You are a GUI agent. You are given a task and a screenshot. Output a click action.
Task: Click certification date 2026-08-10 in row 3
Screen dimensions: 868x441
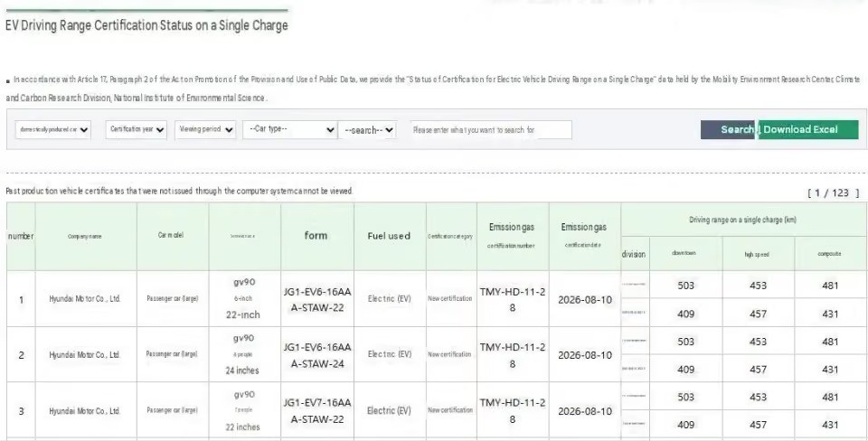[x=585, y=411]
